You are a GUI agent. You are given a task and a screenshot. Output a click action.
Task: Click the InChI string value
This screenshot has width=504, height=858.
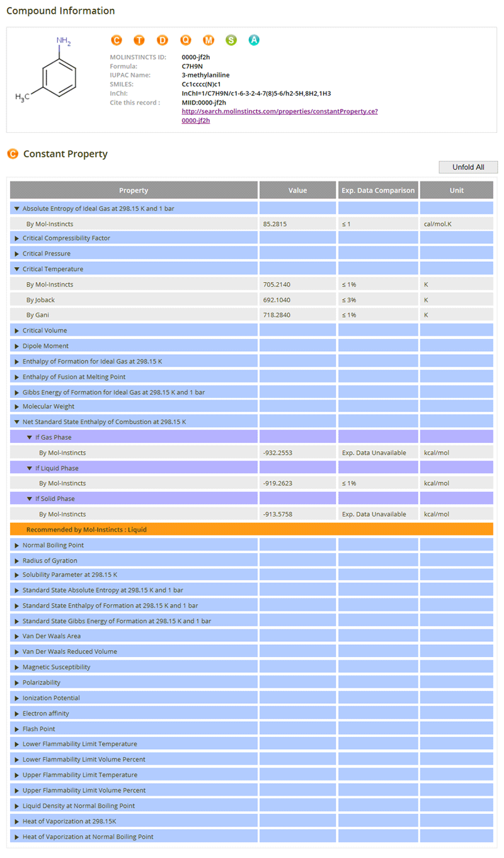256,93
